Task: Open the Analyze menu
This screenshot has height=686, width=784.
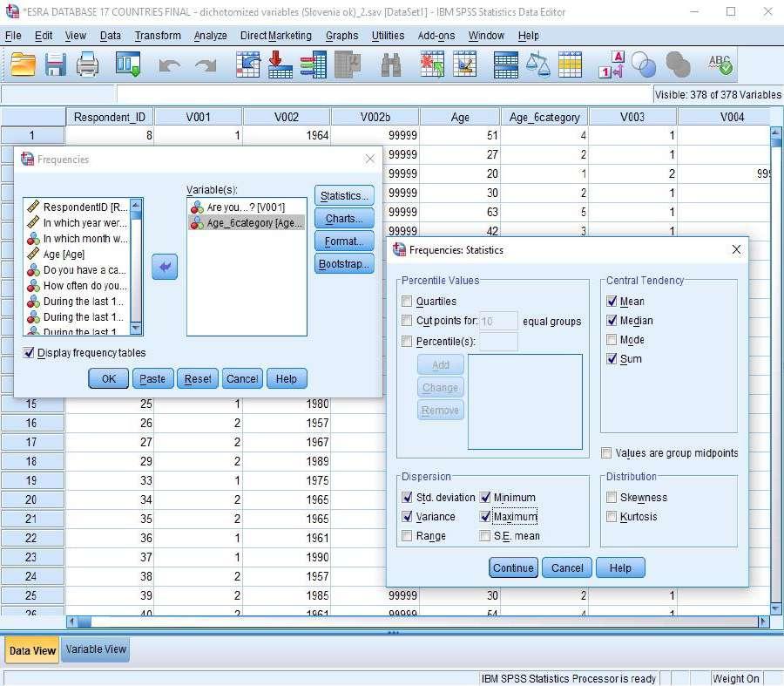Action: pos(211,36)
